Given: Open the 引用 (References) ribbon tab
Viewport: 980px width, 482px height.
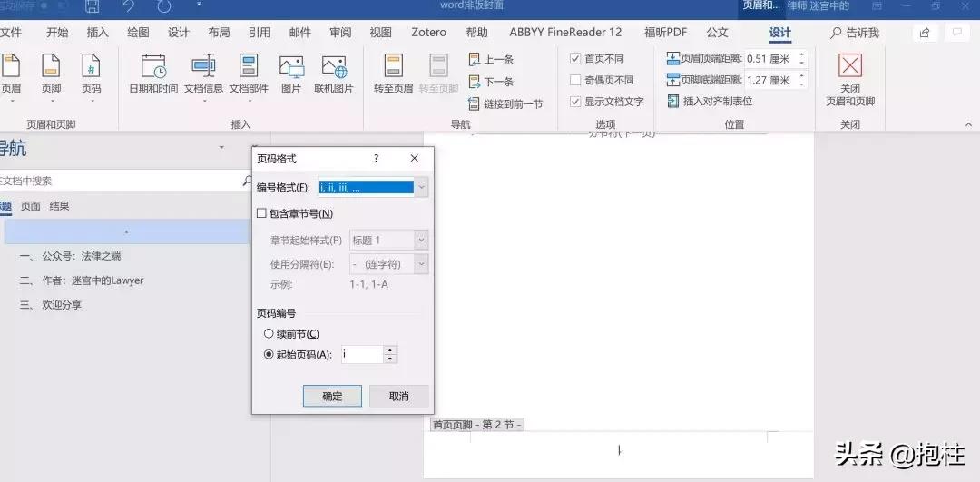Looking at the screenshot, I should tap(260, 33).
